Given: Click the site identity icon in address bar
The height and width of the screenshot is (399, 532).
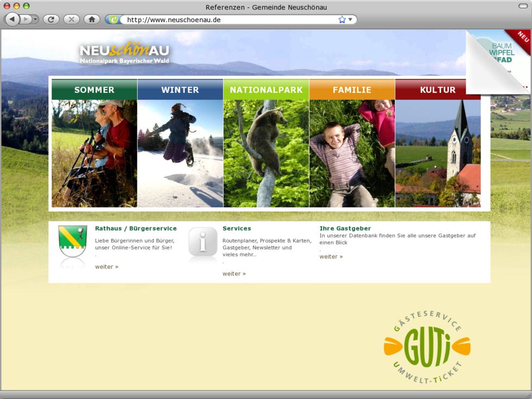Looking at the screenshot, I should pos(113,20).
